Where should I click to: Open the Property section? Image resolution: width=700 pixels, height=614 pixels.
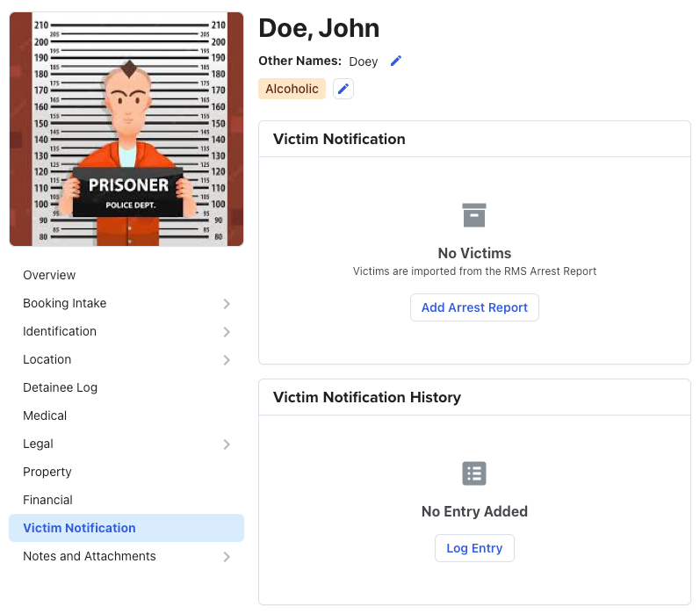point(126,472)
